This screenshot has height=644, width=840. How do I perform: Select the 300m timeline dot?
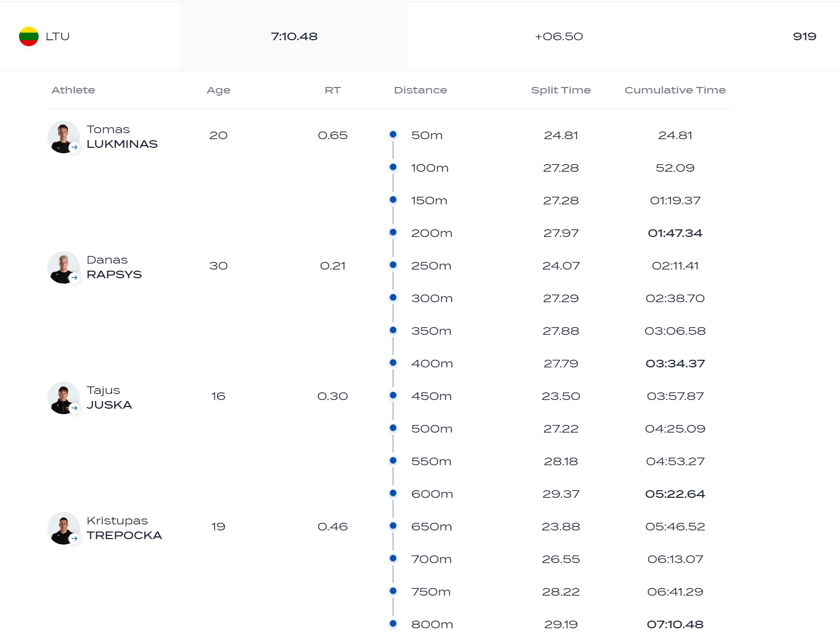[x=393, y=297]
